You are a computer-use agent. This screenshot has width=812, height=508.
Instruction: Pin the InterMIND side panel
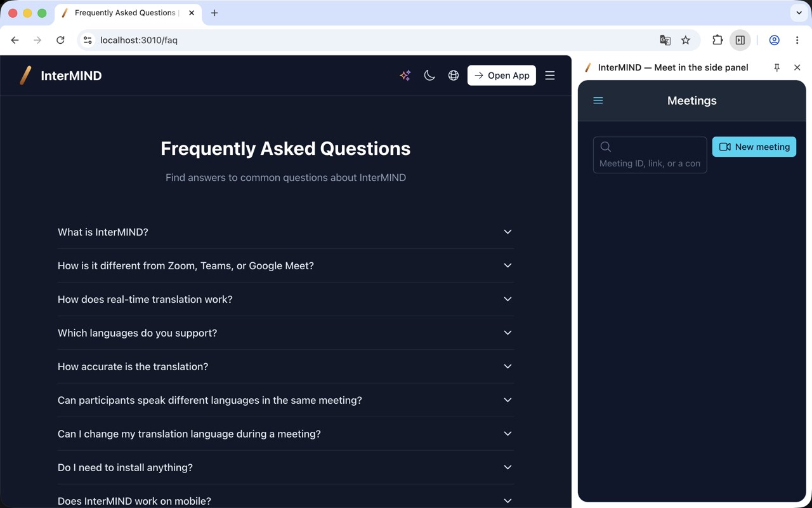776,67
